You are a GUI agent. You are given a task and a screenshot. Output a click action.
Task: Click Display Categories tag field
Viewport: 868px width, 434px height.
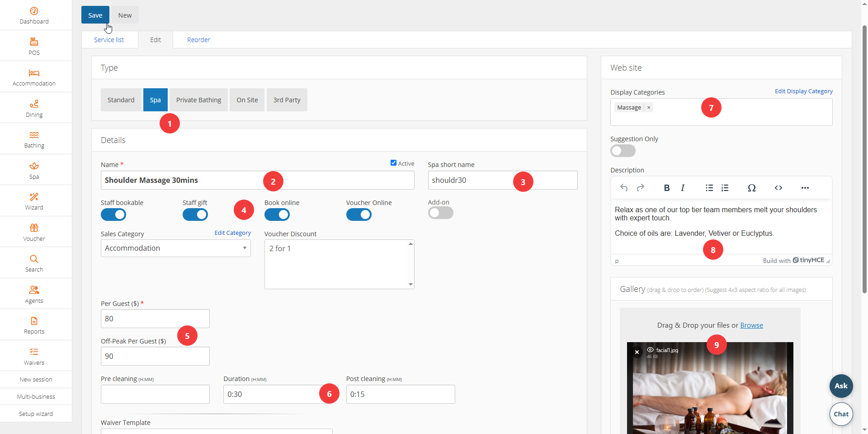(x=722, y=112)
